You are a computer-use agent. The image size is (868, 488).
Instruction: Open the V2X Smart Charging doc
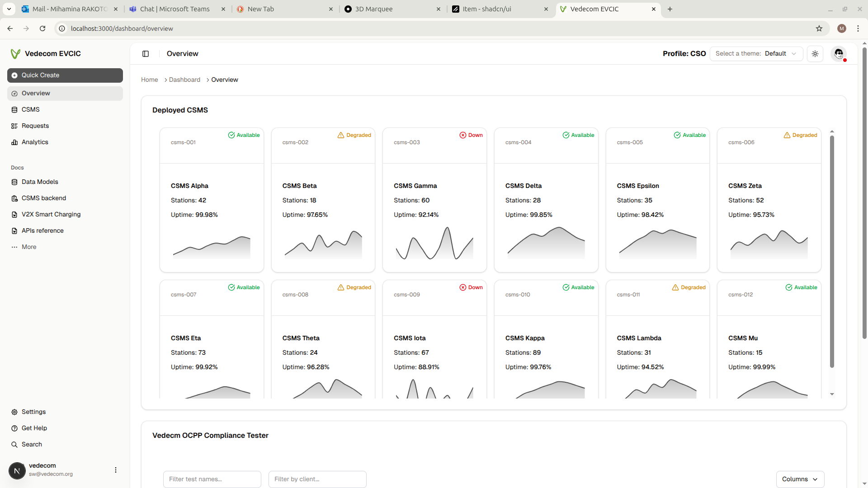pyautogui.click(x=51, y=215)
